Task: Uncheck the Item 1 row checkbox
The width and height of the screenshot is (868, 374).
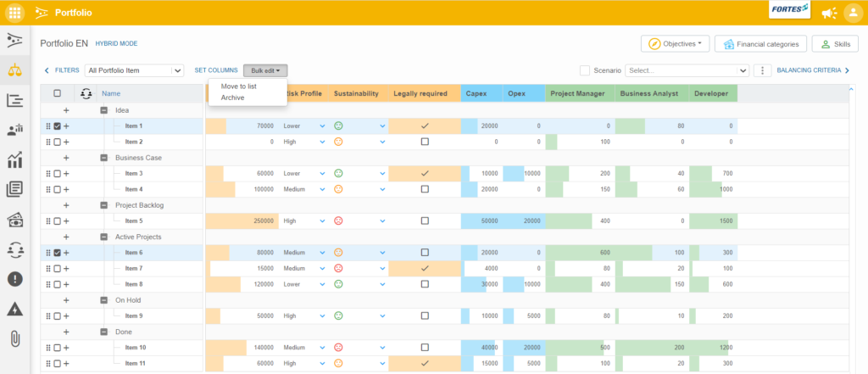Action: [57, 126]
